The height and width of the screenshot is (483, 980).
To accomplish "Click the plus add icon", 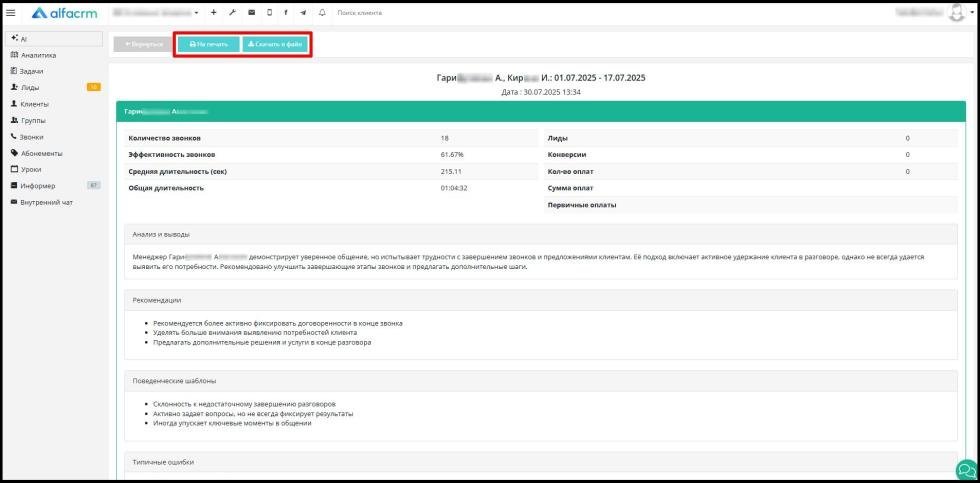I will point(214,12).
